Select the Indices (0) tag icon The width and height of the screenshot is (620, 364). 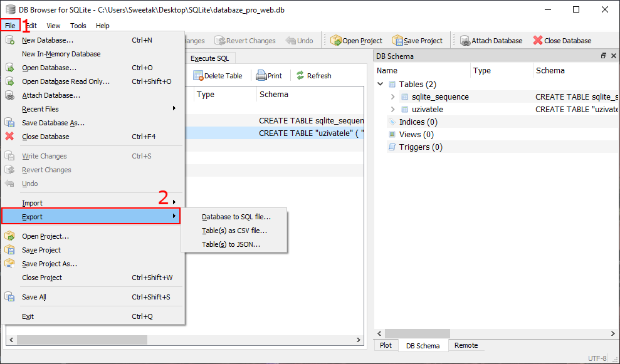(392, 122)
